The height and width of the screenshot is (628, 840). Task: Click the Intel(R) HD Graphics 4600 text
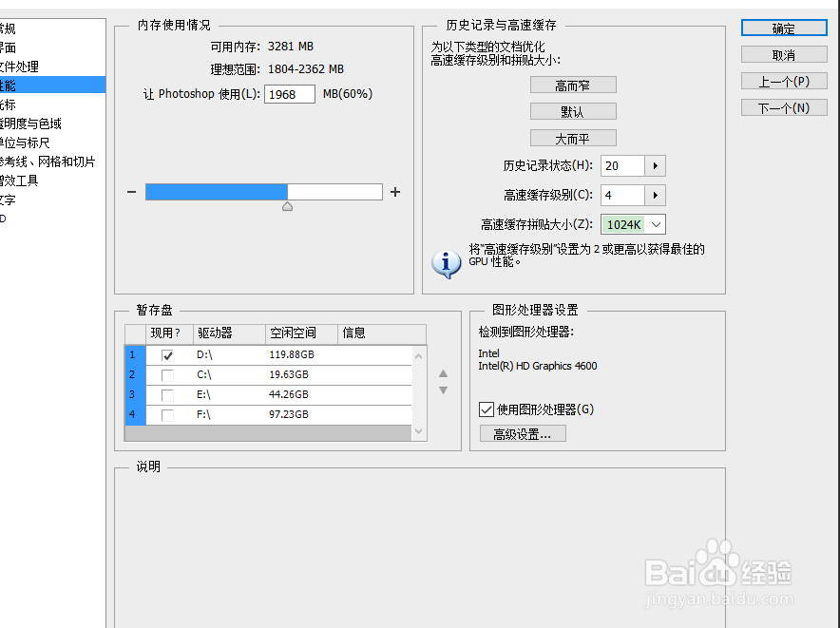click(x=537, y=366)
